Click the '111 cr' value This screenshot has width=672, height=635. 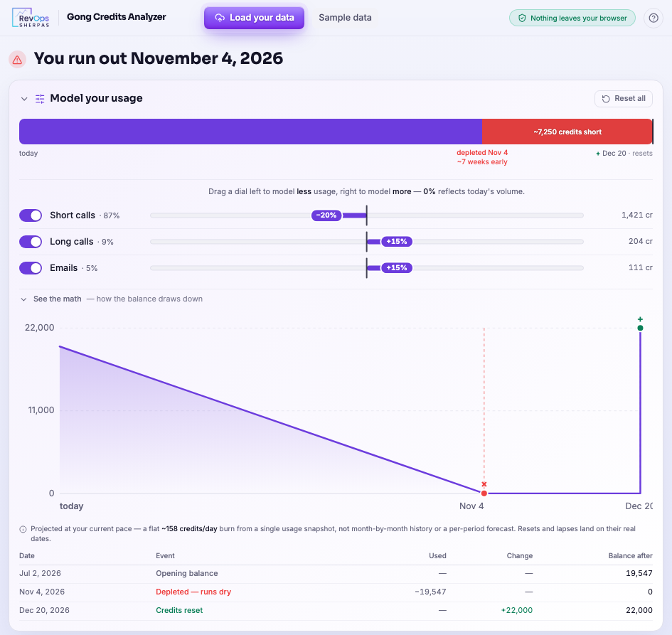(640, 268)
